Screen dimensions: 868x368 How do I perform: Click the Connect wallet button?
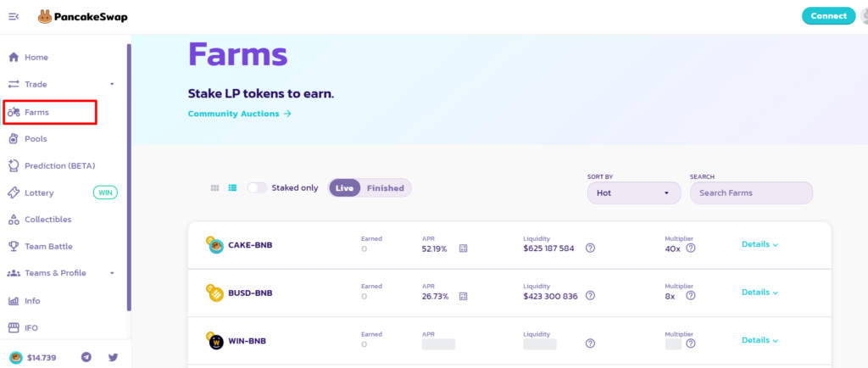828,15
